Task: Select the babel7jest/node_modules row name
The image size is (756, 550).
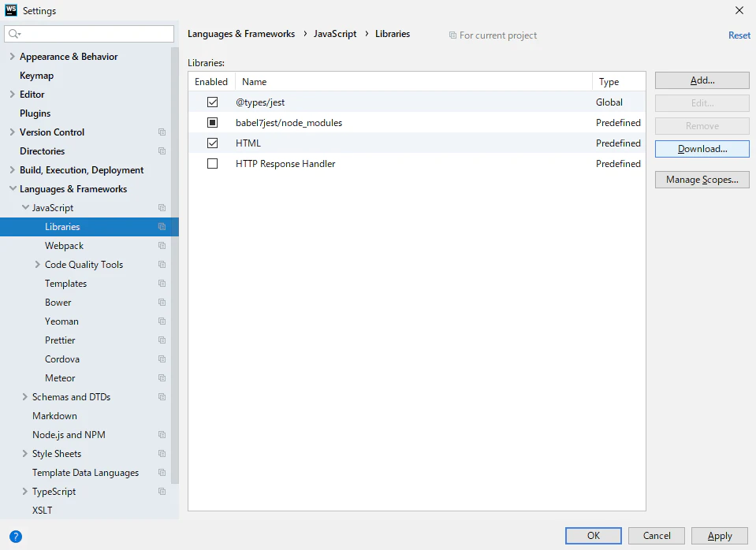Action: click(x=289, y=123)
